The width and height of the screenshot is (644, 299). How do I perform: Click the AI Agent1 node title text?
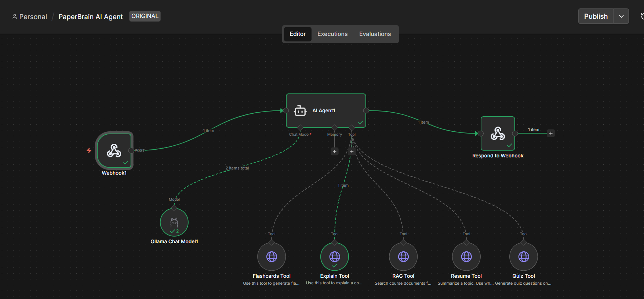point(324,110)
